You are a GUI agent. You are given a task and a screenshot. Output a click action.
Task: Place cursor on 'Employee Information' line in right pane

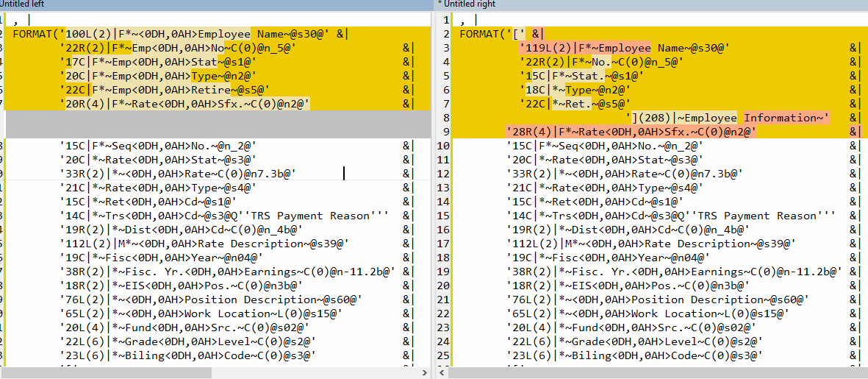pyautogui.click(x=728, y=118)
